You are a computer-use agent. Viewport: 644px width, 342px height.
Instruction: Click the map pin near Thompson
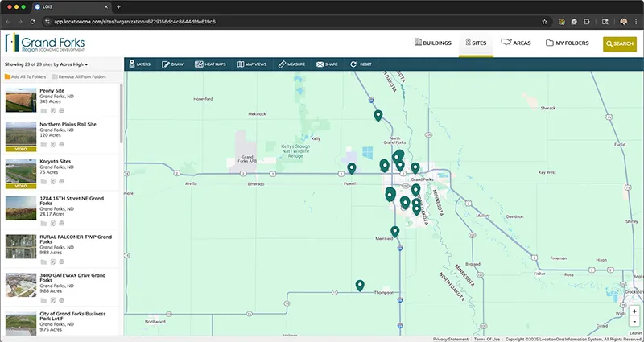point(360,285)
